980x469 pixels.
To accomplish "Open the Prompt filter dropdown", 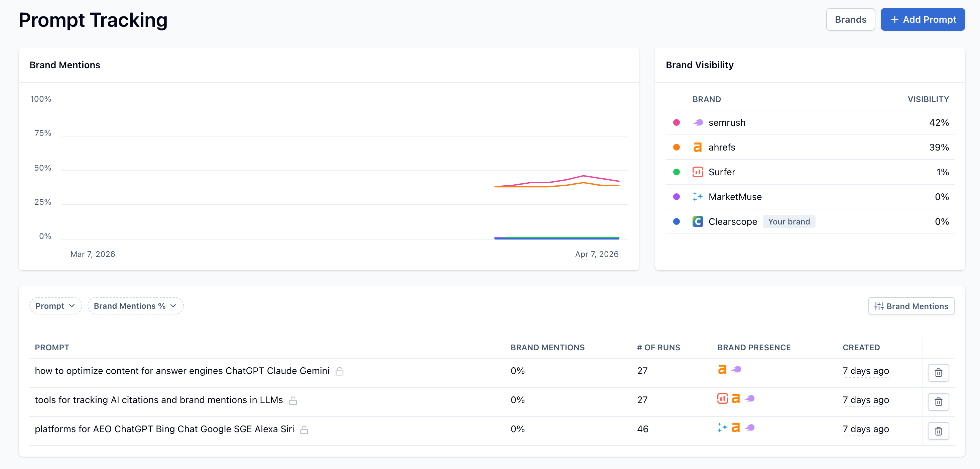I will (55, 306).
